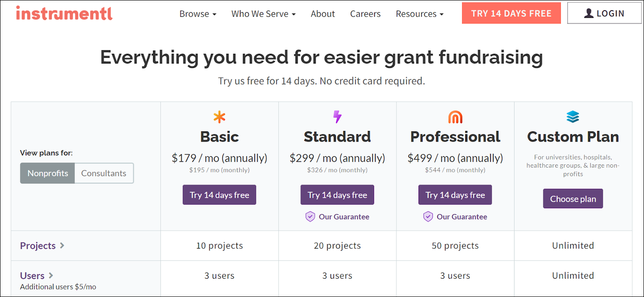Viewport: 644px width, 297px height.
Task: Click the Instrumentl logo
Action: point(64,13)
